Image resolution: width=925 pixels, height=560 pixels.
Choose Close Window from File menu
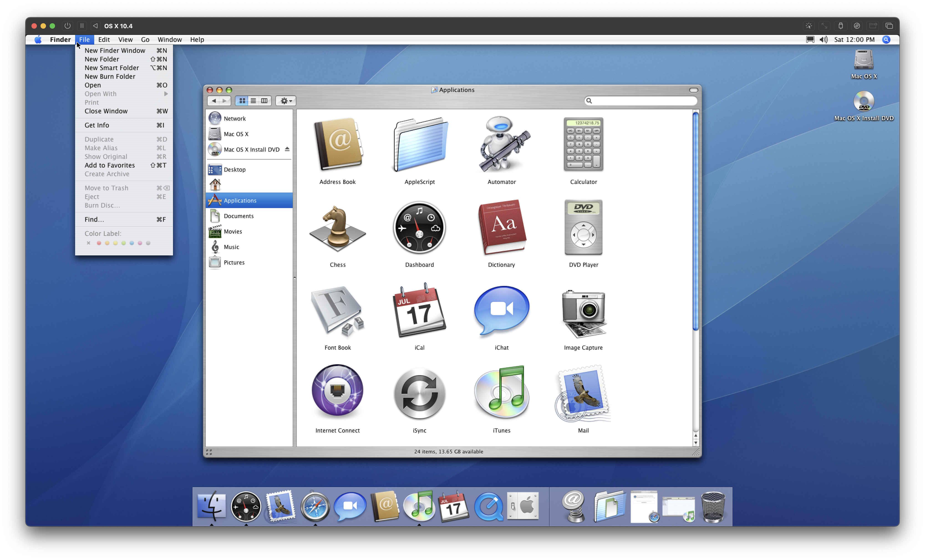pyautogui.click(x=124, y=111)
